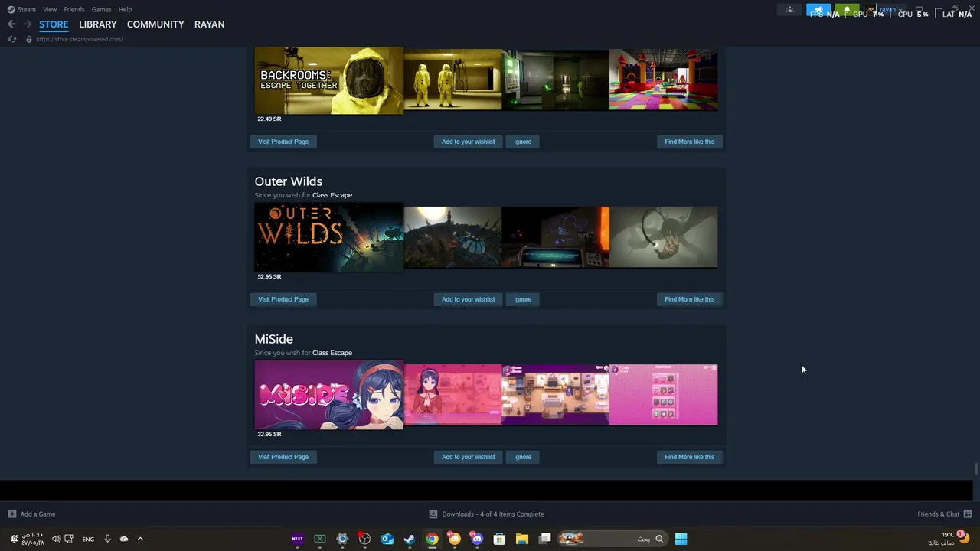
Task: Select the STORE tab
Action: click(x=54, y=24)
